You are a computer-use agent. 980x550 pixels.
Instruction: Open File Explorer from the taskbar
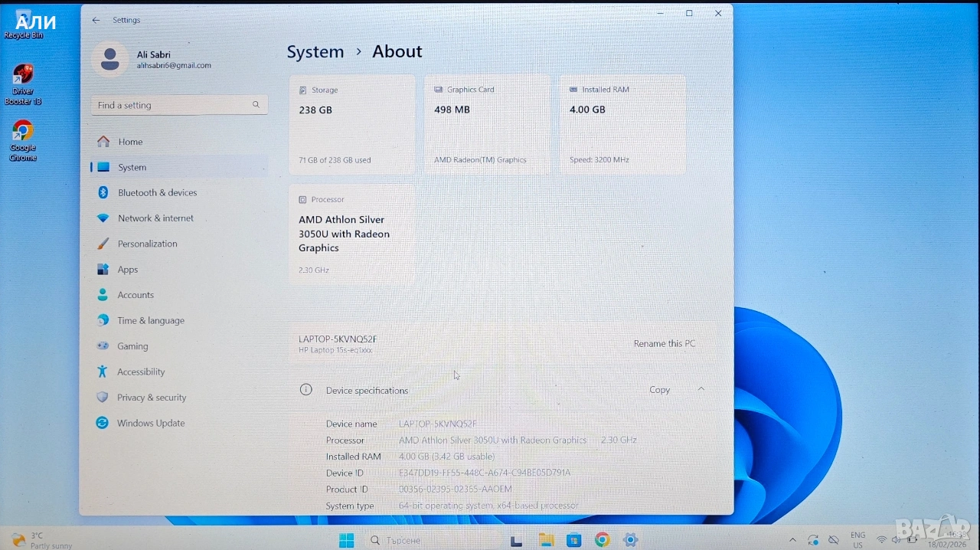[x=546, y=540]
